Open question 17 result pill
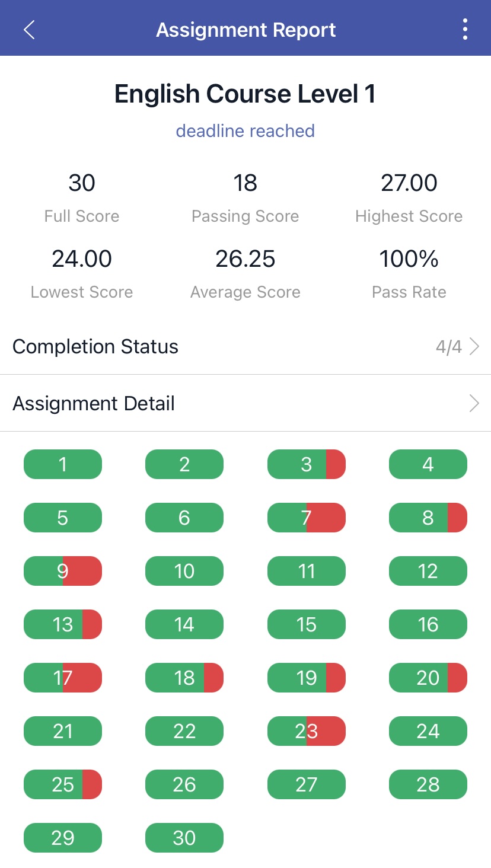The height and width of the screenshot is (868, 491). point(63,678)
